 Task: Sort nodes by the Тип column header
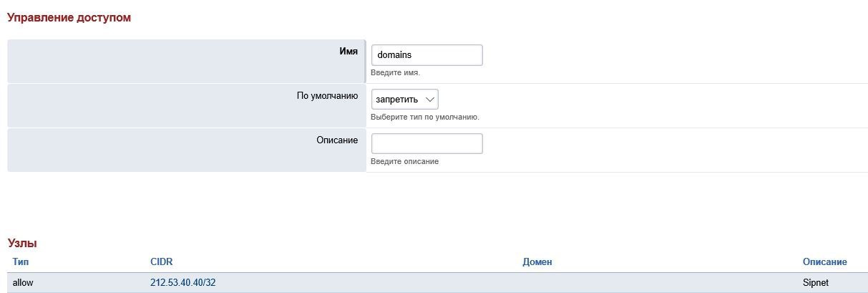click(x=21, y=262)
